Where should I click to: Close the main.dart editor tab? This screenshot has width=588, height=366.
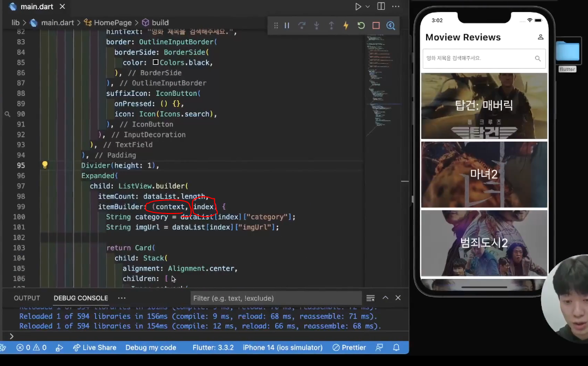tap(62, 7)
